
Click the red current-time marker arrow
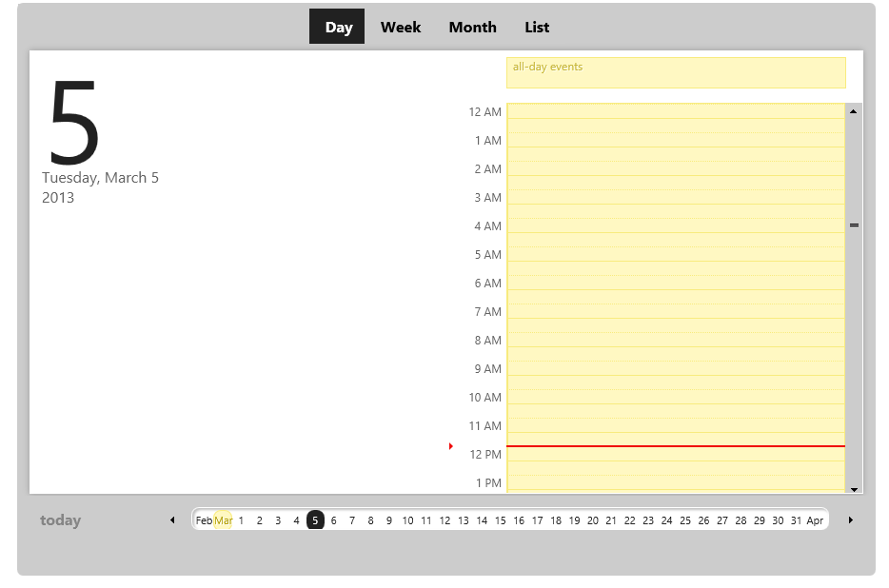pyautogui.click(x=451, y=445)
